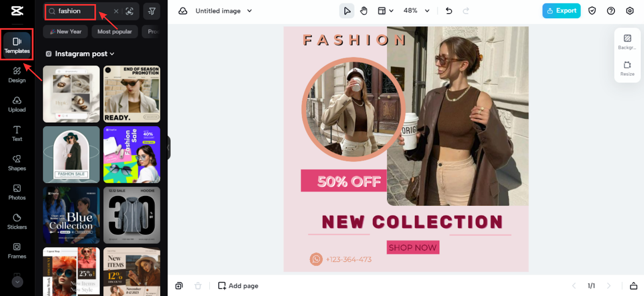Viewport: 644px width, 296px height.
Task: Open the Background color panel button
Action: 627,42
